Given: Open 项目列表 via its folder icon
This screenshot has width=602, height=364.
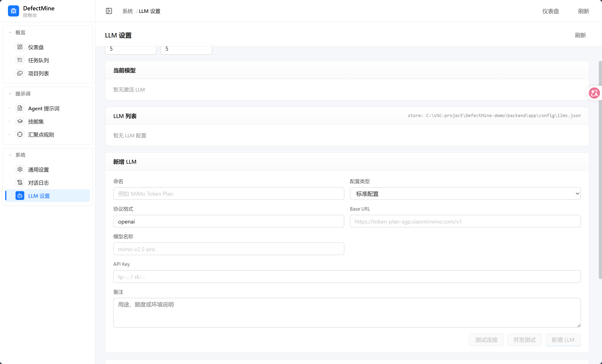Looking at the screenshot, I should [x=20, y=73].
